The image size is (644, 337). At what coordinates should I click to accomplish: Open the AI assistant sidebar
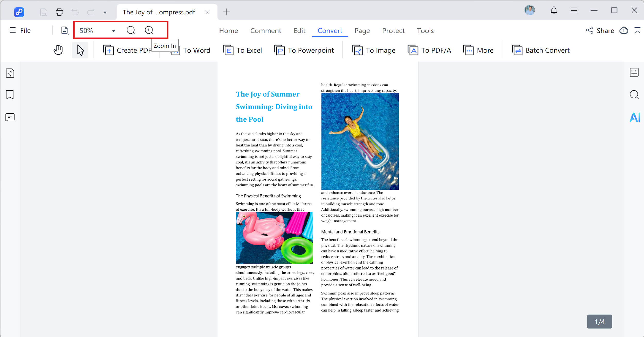click(634, 117)
